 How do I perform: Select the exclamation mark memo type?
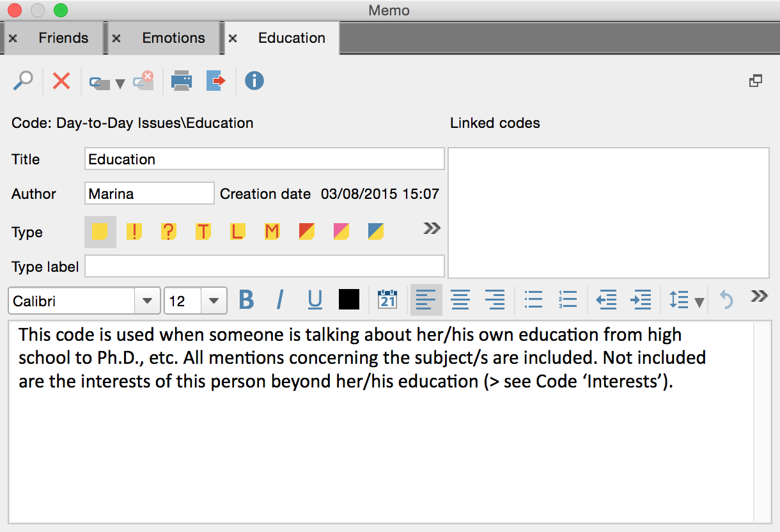(134, 231)
